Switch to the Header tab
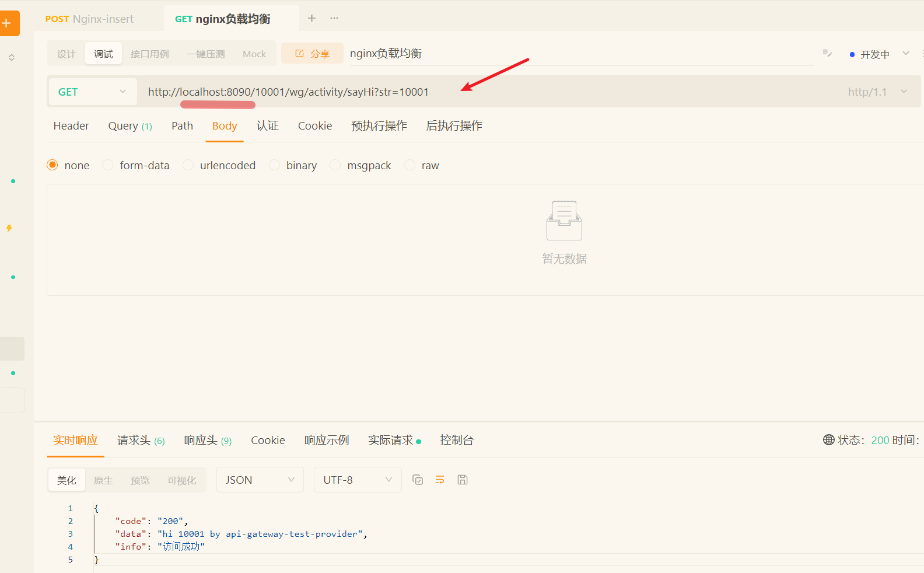Viewport: 924px width, 573px height. (x=71, y=126)
